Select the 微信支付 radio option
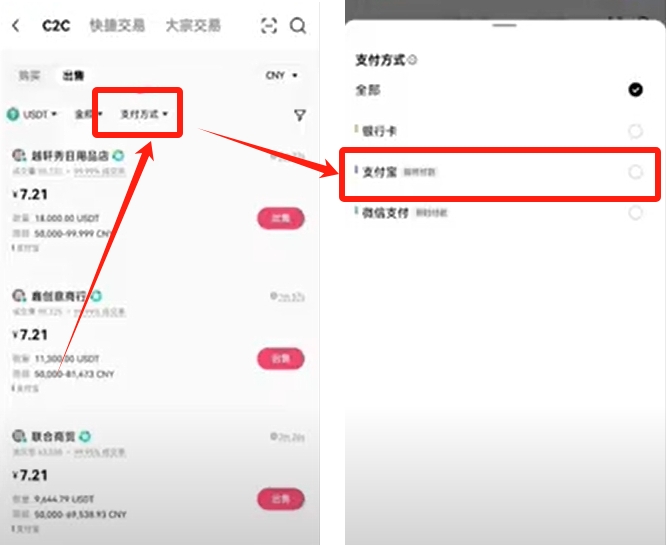 tap(636, 212)
